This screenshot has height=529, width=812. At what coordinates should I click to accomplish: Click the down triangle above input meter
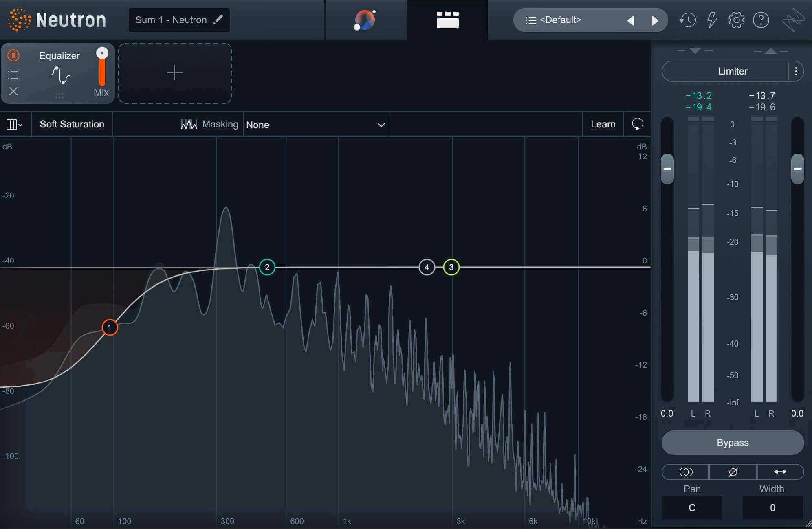[695, 51]
